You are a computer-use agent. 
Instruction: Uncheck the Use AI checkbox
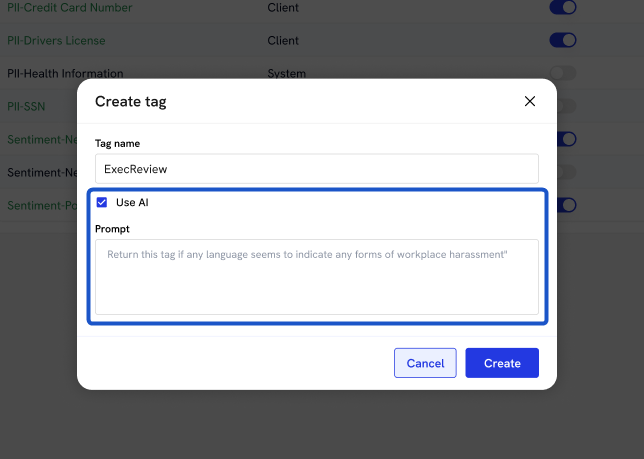click(x=102, y=202)
